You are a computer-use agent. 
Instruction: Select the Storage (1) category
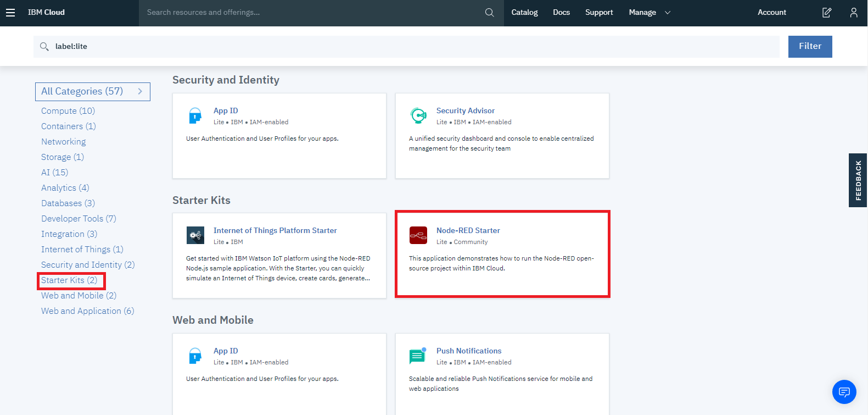(63, 157)
